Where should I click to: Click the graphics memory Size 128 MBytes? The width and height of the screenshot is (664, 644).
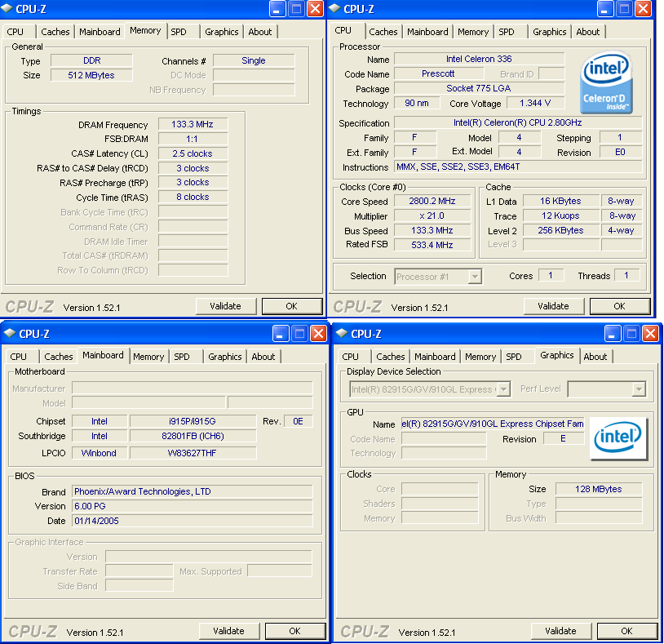599,489
